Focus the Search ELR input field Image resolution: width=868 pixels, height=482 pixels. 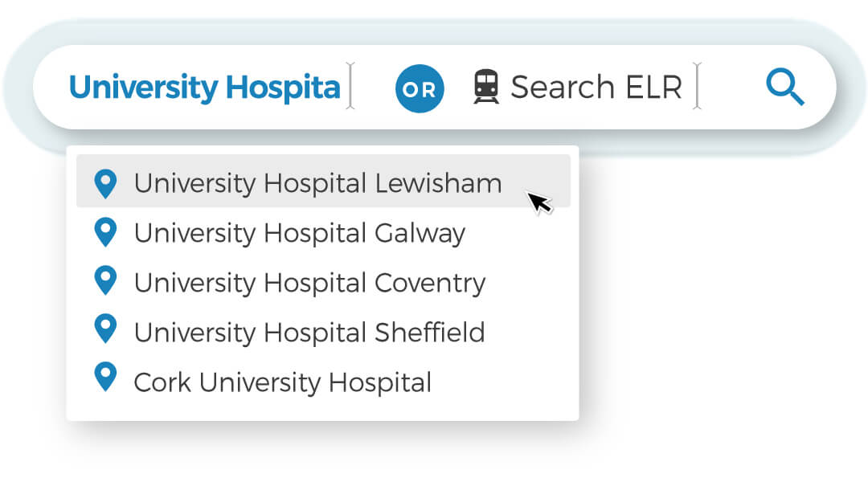(x=596, y=87)
